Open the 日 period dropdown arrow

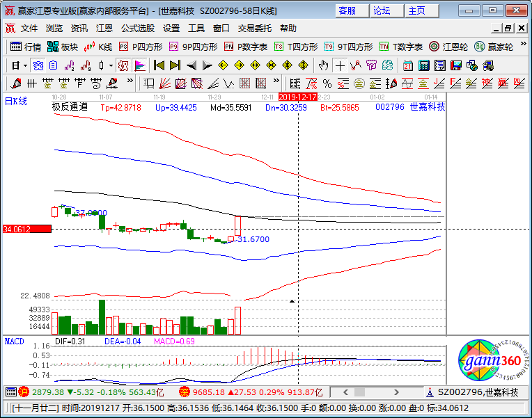click(26, 65)
